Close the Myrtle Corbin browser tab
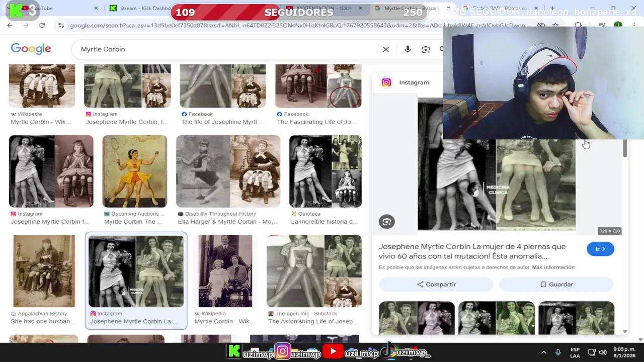 point(448,9)
